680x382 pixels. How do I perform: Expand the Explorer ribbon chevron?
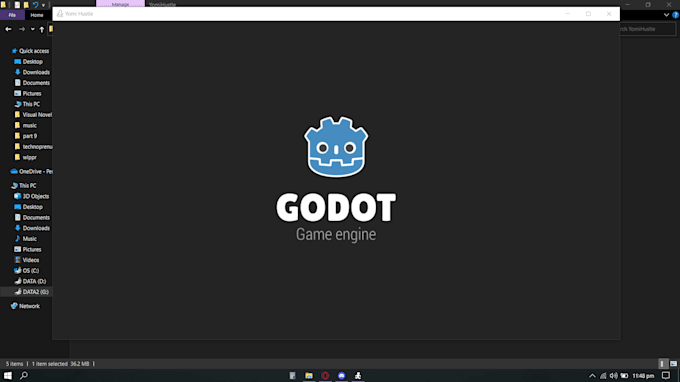pos(666,15)
